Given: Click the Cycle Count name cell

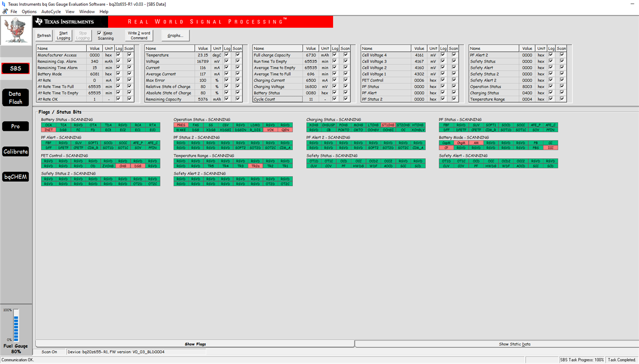Looking at the screenshot, I should tap(277, 99).
